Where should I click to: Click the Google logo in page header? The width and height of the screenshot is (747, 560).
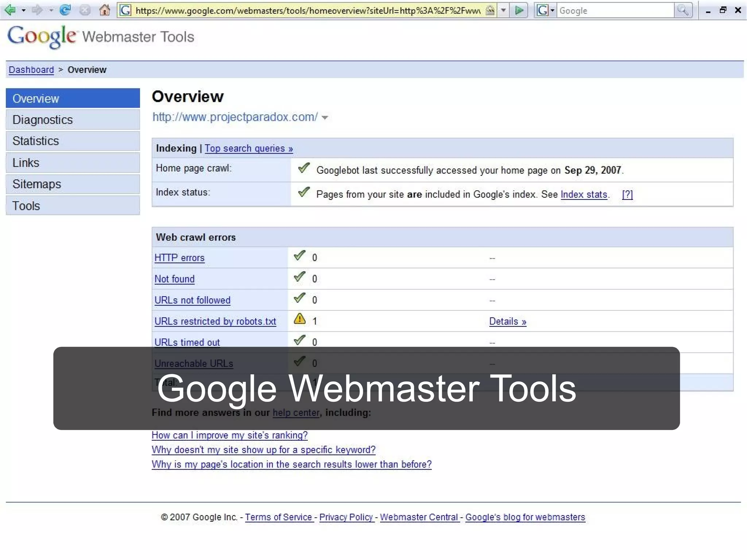pyautogui.click(x=42, y=36)
